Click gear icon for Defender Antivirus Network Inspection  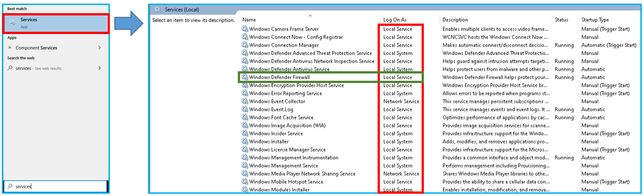point(245,61)
